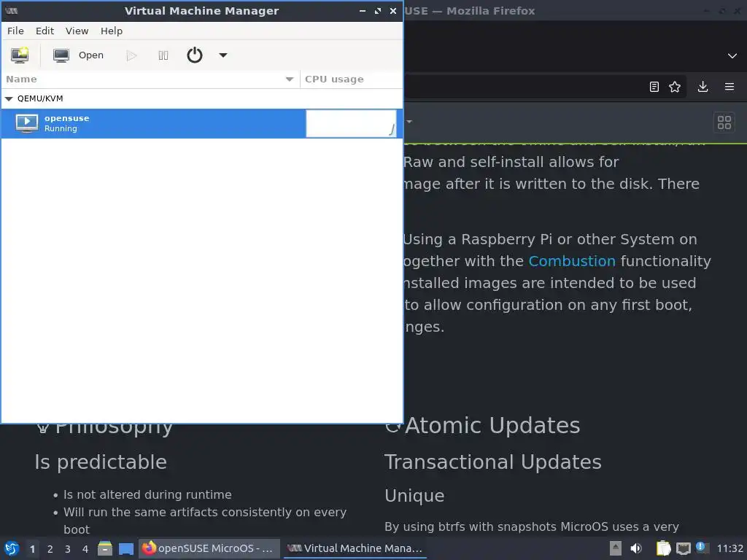Switch to workspace 3
The height and width of the screenshot is (560, 747).
[68, 549]
